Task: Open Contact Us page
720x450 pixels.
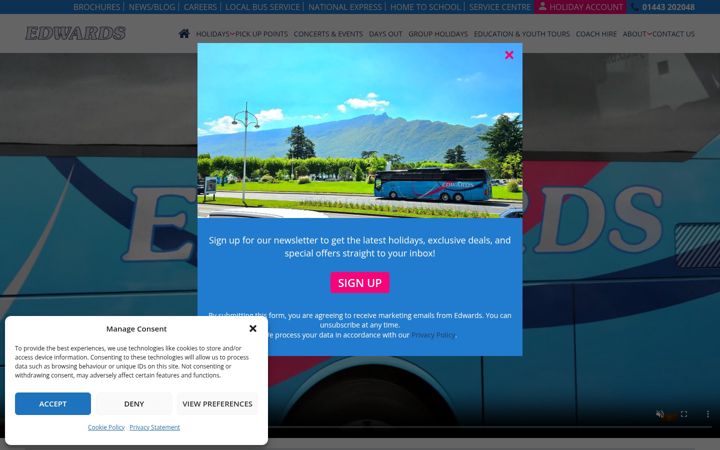Action: (x=673, y=34)
